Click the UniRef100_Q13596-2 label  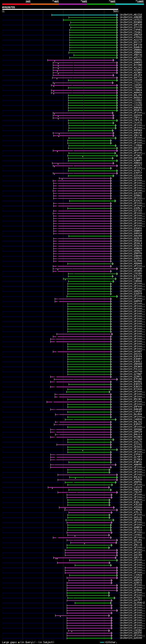tap(132, 603)
